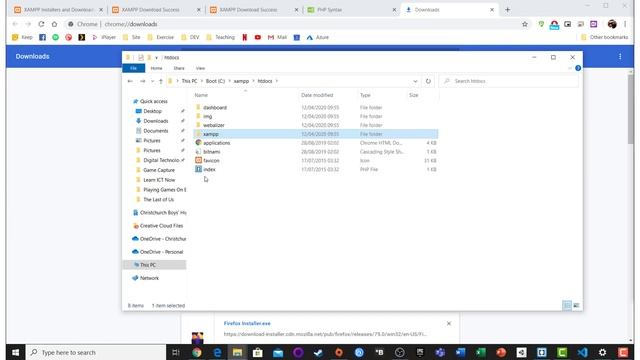
Task: Open the Downloads page three-dot menu
Action: 620,56
